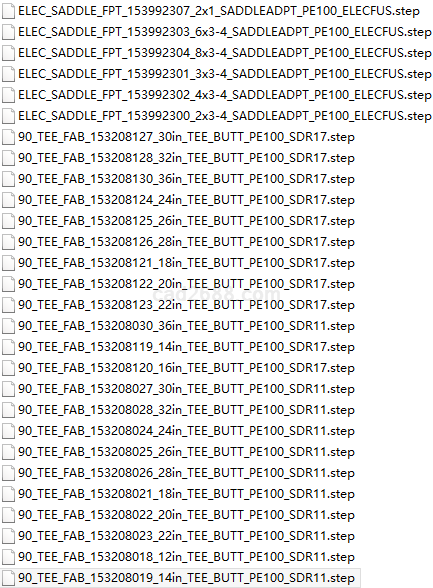The width and height of the screenshot is (433, 588).
Task: Select icon of highlighted 153208019_14in TEE SDR11 file
Action: click(8, 578)
